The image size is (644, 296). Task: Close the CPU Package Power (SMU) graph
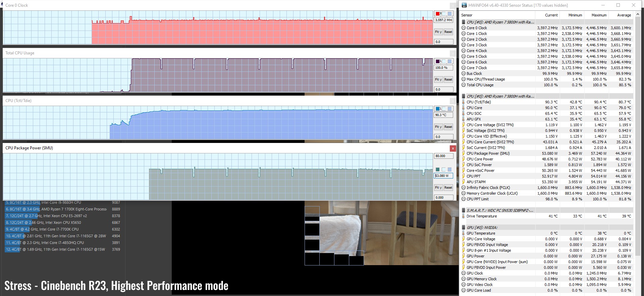point(453,148)
